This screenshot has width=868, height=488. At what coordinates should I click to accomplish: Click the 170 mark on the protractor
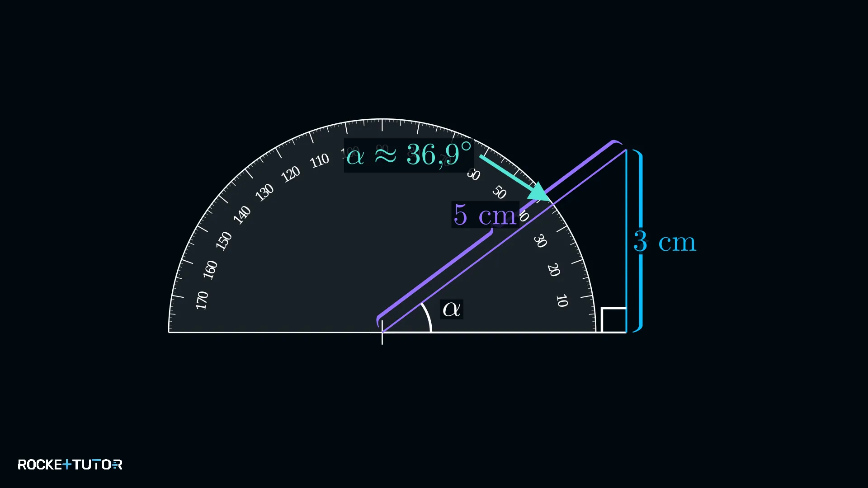coord(202,300)
